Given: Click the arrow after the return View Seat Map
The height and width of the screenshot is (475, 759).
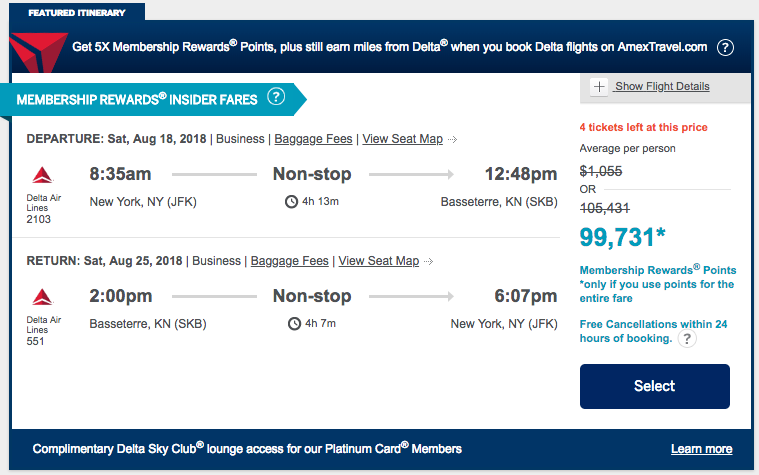Looking at the screenshot, I should coord(428,261).
